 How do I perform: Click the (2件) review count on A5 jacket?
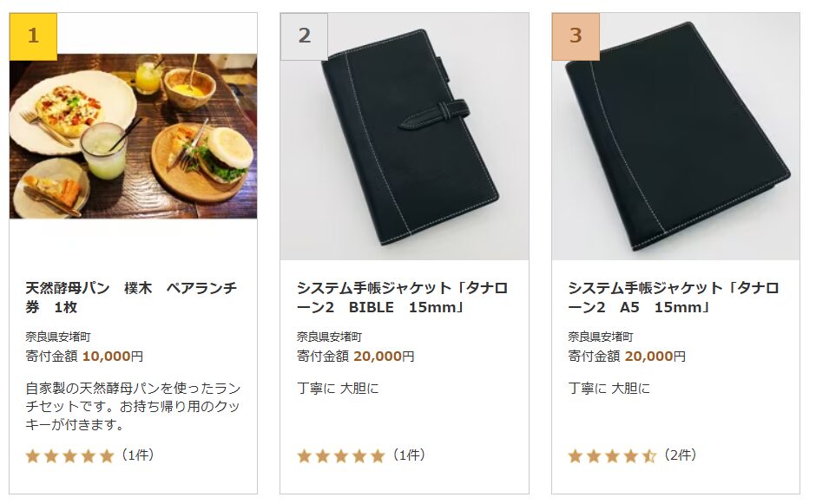(680, 455)
